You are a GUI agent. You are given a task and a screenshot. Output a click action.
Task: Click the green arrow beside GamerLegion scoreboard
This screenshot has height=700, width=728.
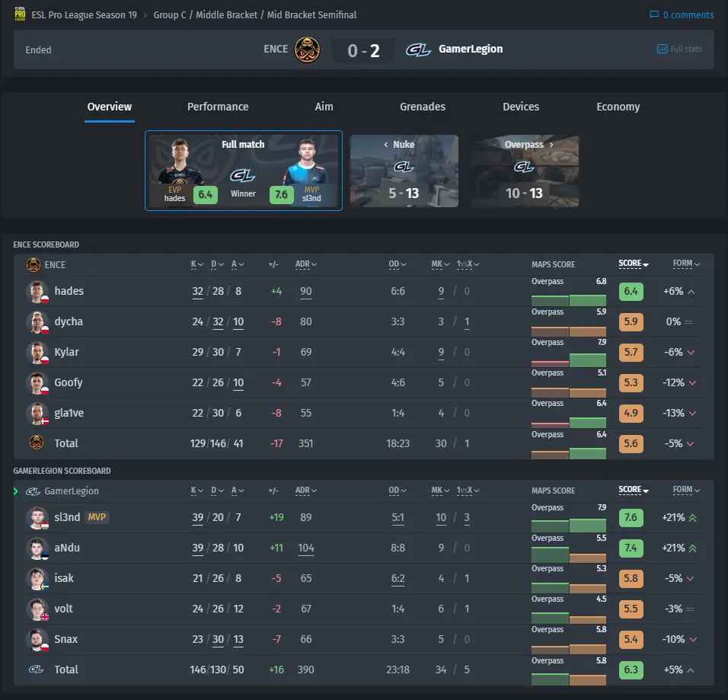click(x=16, y=491)
